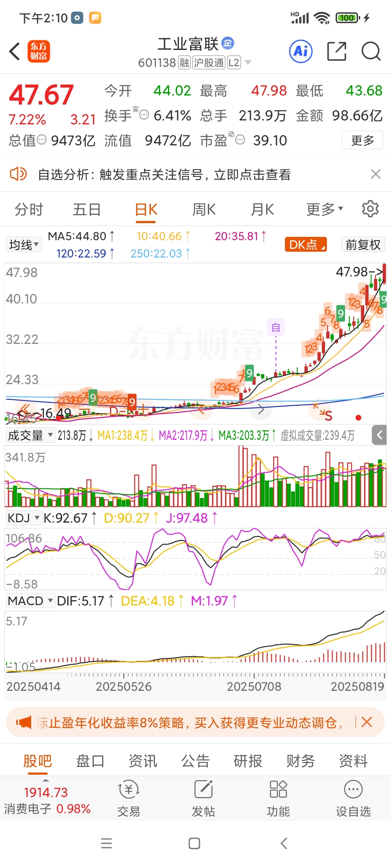Open the 公告 tab
Screen dimensions: 391x868
195,761
